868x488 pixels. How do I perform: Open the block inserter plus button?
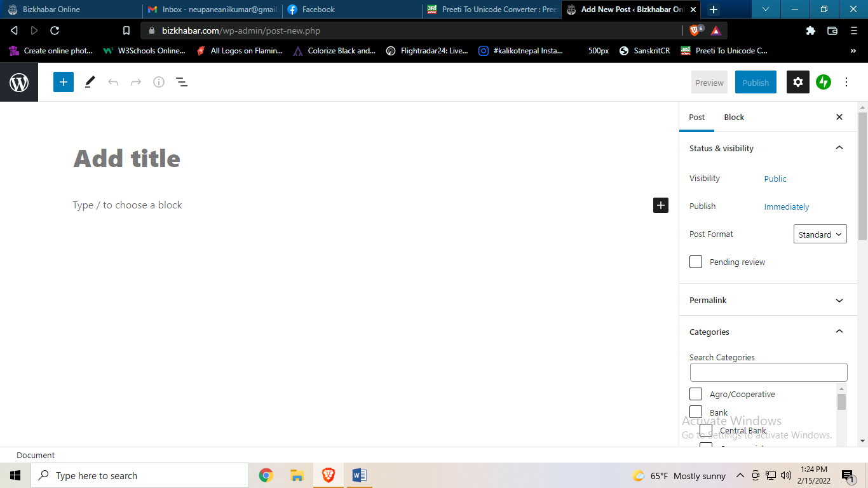pyautogui.click(x=64, y=82)
